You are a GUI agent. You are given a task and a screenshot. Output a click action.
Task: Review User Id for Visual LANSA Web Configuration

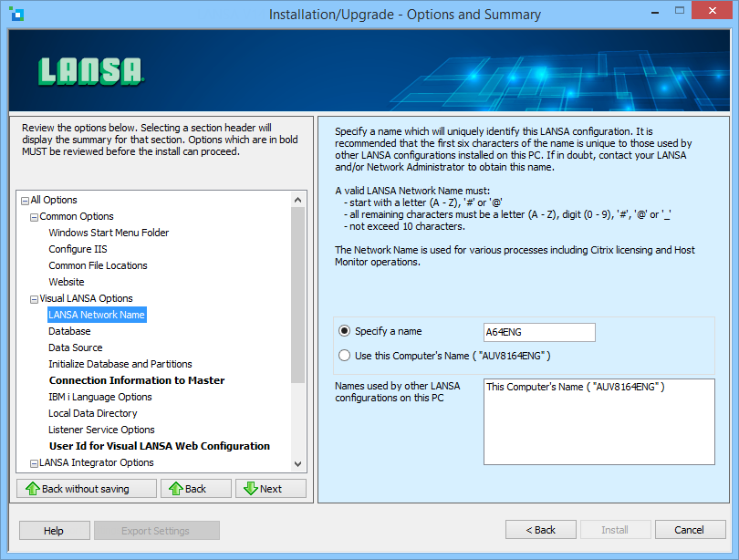point(160,446)
